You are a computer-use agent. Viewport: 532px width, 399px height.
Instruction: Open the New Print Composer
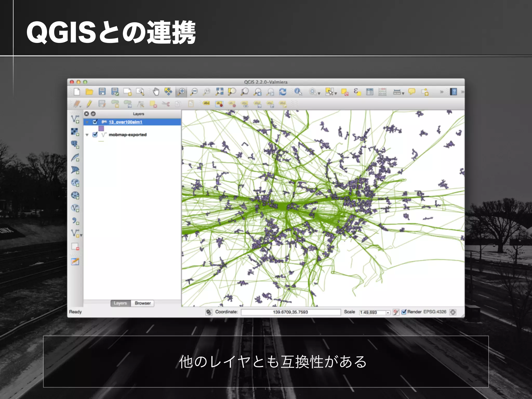tap(127, 92)
